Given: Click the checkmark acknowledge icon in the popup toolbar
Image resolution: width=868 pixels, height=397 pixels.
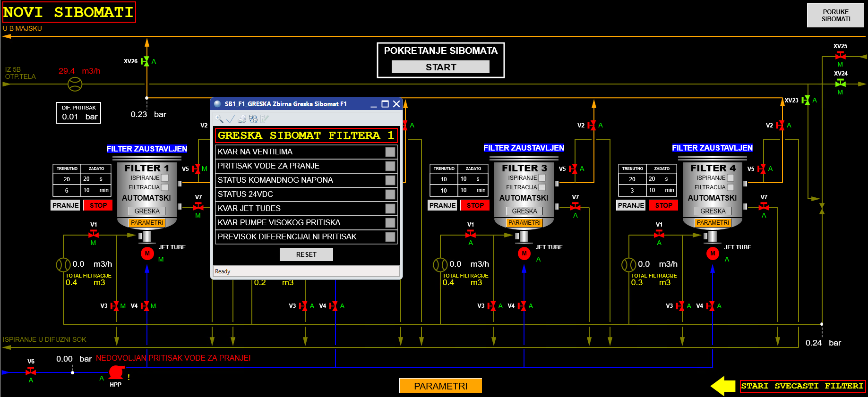Looking at the screenshot, I should tap(230, 118).
